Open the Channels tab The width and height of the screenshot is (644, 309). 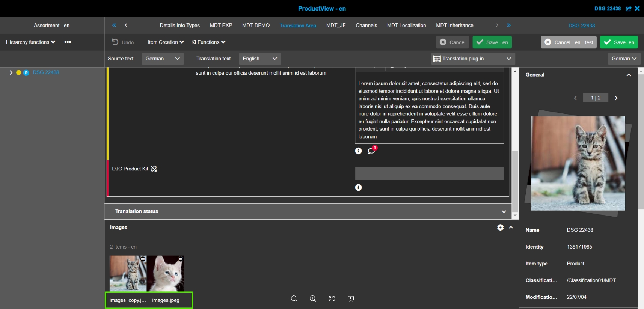pos(366,26)
